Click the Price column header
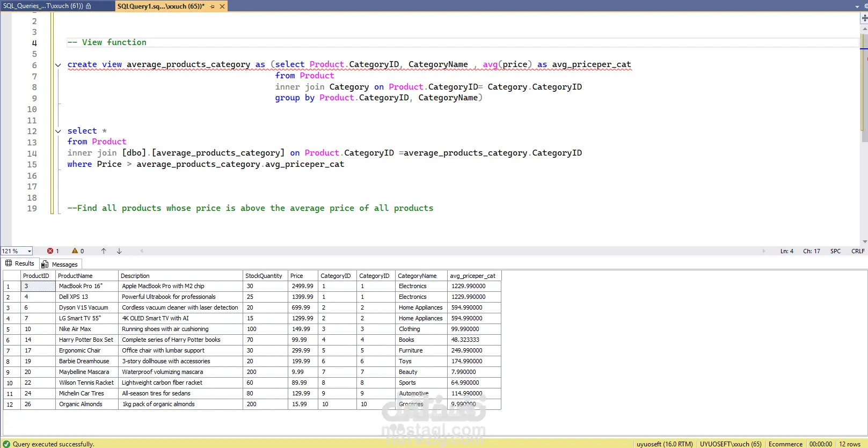The image size is (868, 448). [x=297, y=276]
